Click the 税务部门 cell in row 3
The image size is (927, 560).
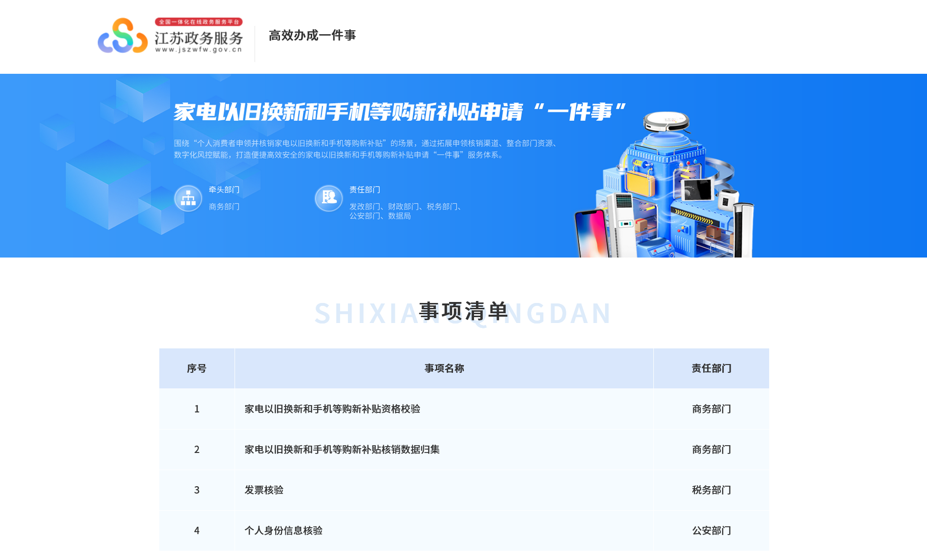(x=711, y=490)
